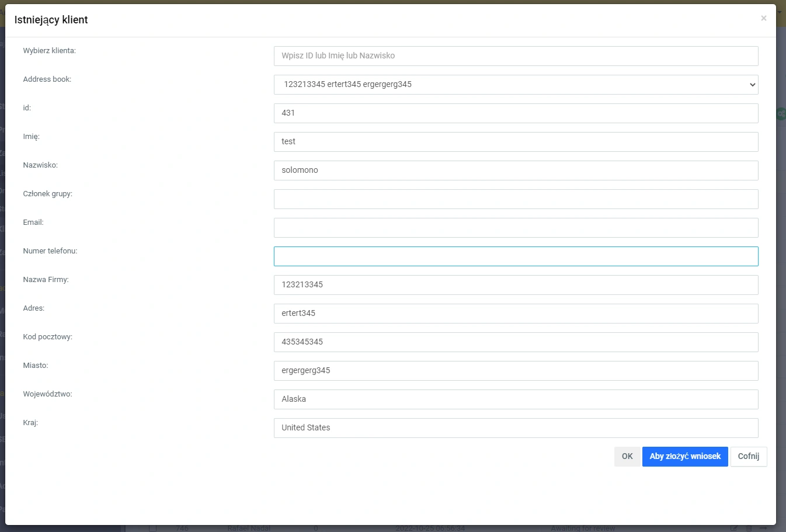
Task: Click the Kod pocztowy input field
Action: point(516,342)
